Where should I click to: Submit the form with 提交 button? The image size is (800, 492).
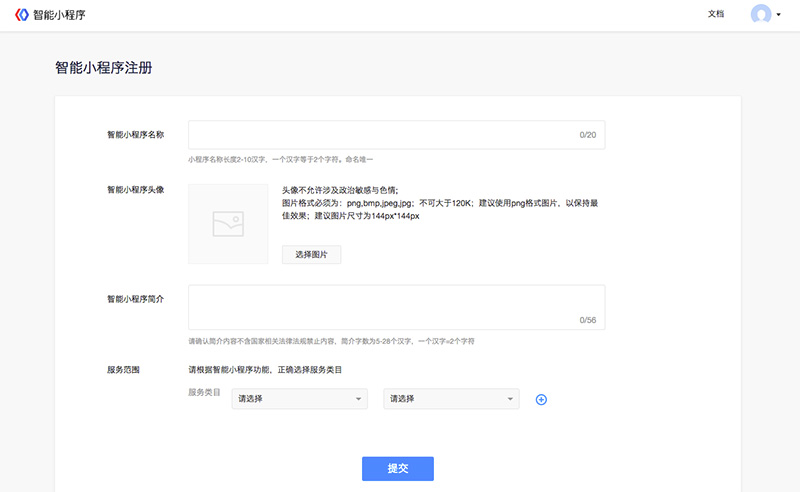pyautogui.click(x=397, y=469)
